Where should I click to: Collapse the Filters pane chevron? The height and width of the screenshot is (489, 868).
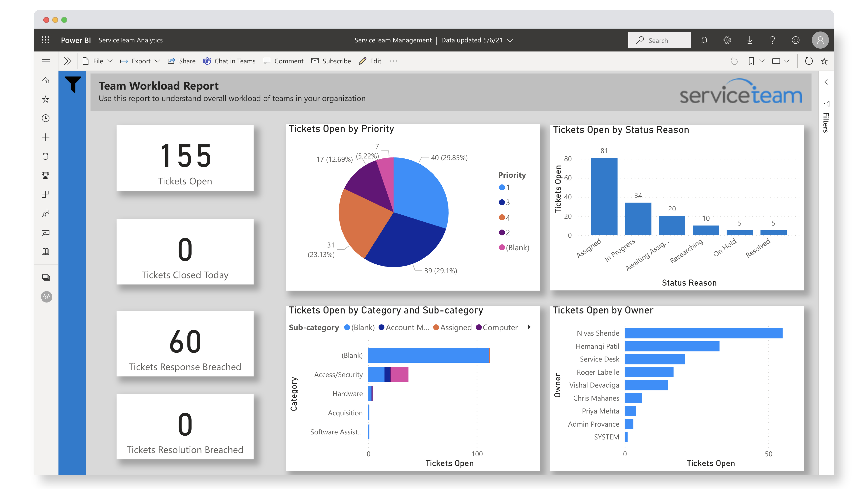826,82
